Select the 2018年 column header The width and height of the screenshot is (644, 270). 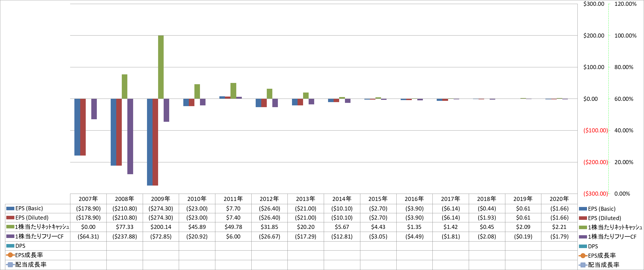[x=487, y=199]
